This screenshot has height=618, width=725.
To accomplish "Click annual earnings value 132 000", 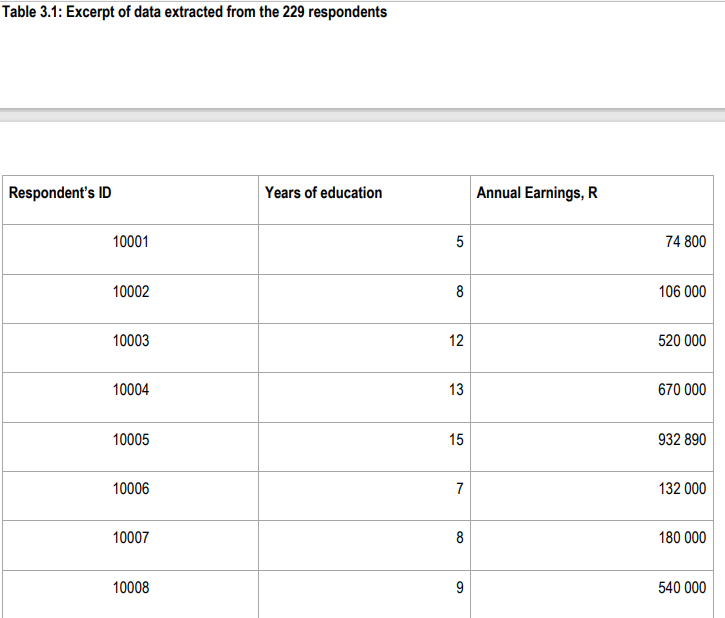I will (x=682, y=489).
